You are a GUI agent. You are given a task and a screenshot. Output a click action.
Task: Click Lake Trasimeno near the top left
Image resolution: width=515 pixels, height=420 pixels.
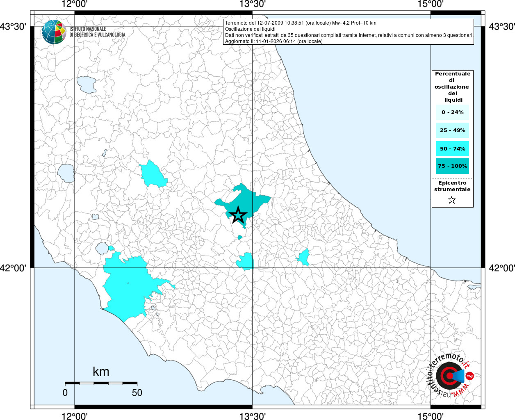click(x=87, y=84)
